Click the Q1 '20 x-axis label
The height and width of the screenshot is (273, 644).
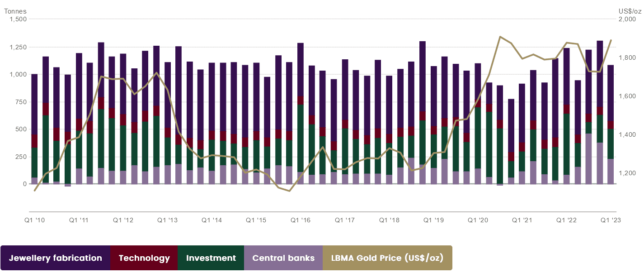[478, 220]
